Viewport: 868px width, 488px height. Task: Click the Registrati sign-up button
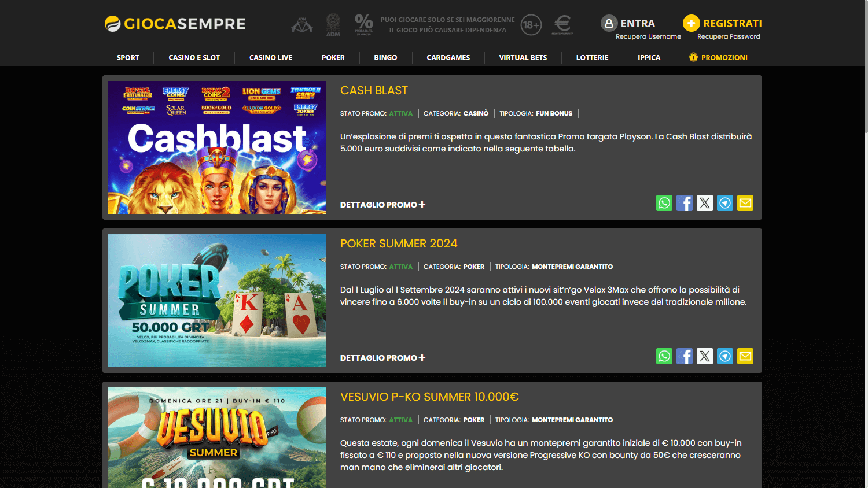pos(732,23)
